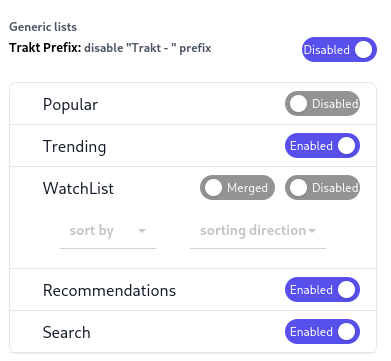Click the Trakt Prefix label text
391x361 pixels.
45,48
